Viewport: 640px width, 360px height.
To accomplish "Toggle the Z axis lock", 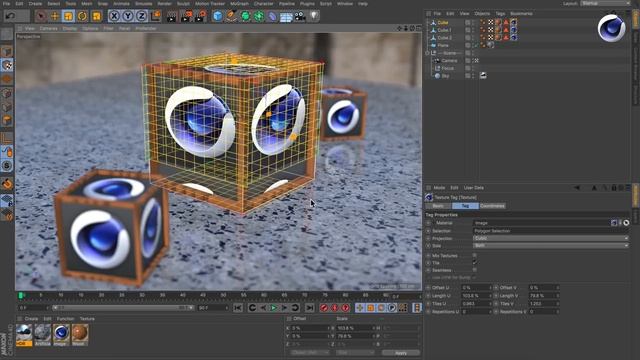I will click(x=142, y=16).
